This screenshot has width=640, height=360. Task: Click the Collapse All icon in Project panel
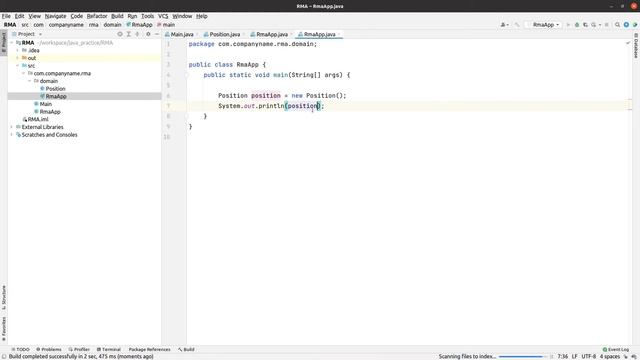coord(138,34)
